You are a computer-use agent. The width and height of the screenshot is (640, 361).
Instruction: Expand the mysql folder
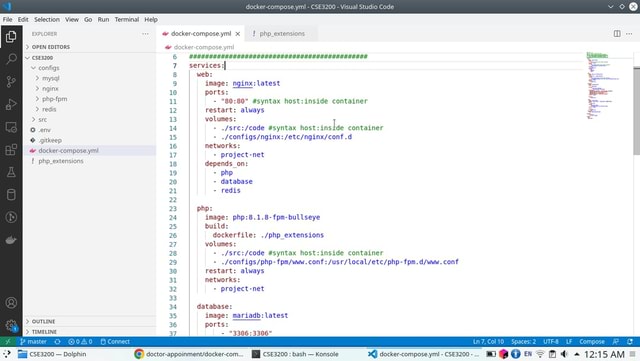(x=51, y=78)
